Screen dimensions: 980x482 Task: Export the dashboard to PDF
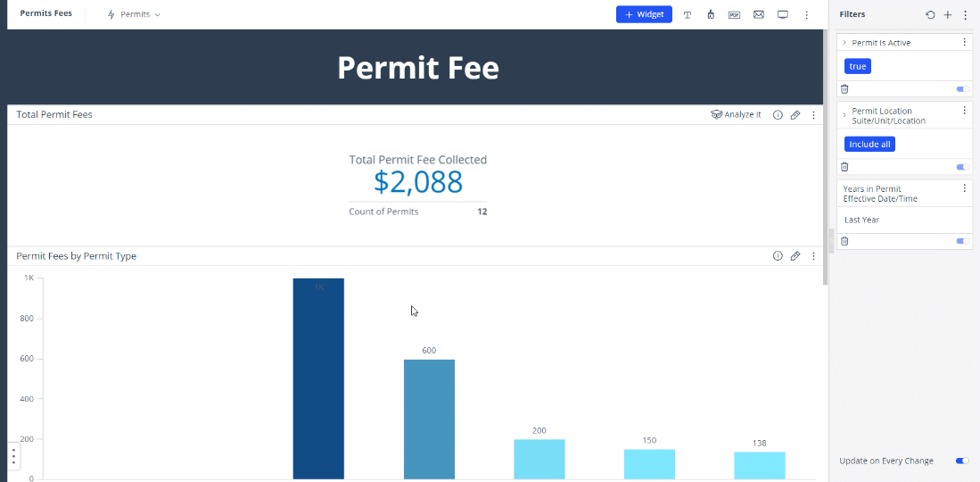coord(734,14)
